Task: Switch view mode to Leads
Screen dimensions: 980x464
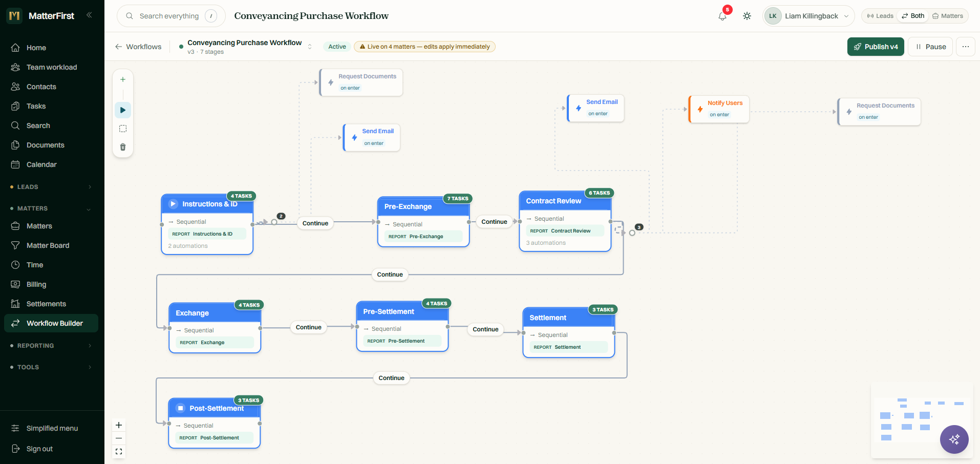Action: click(880, 16)
